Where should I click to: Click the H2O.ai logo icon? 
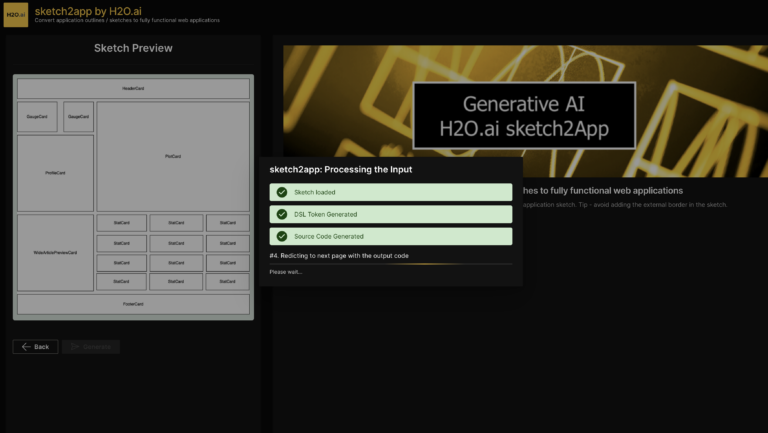(x=16, y=15)
